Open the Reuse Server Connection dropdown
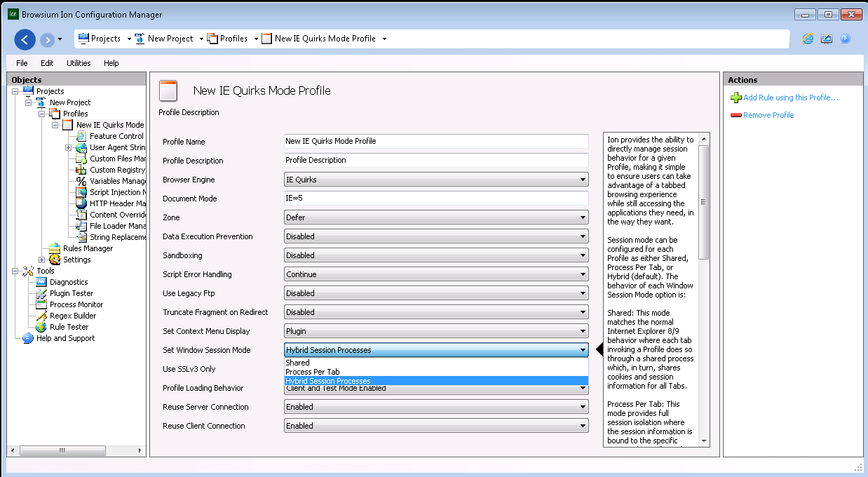868x477 pixels. (436, 407)
